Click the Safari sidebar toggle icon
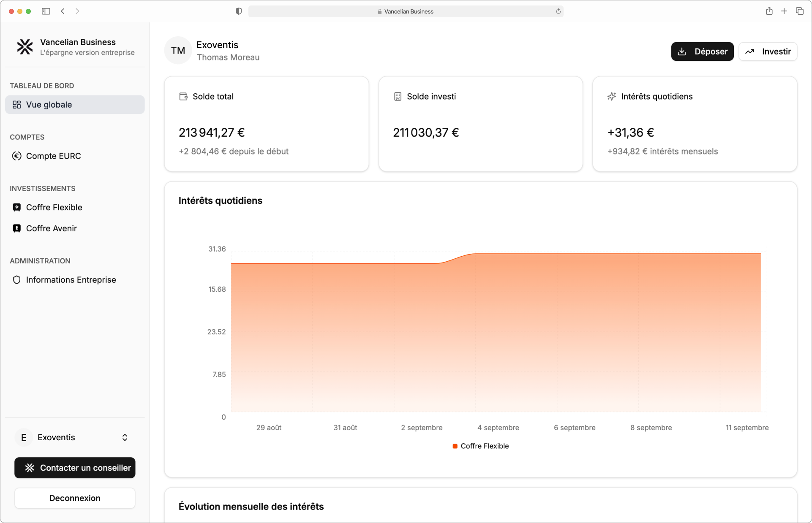 [x=46, y=11]
